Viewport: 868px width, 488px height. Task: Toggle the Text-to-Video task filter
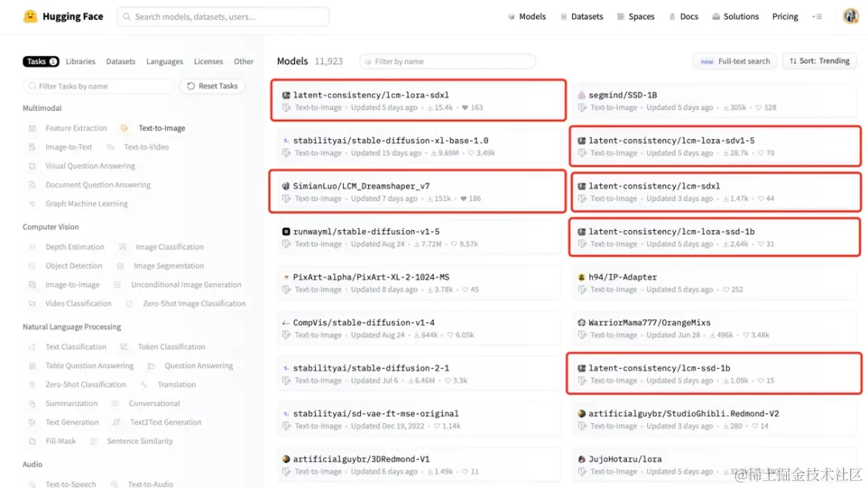[x=138, y=147]
